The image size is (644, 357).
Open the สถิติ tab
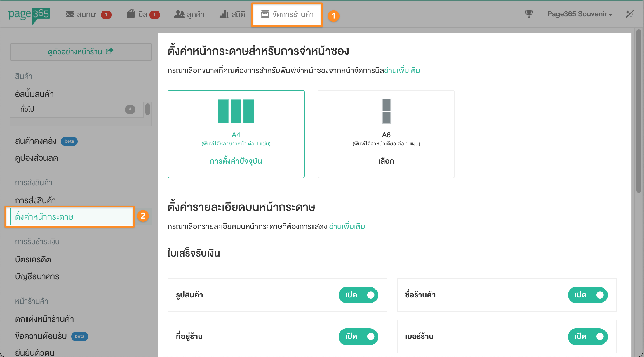232,14
